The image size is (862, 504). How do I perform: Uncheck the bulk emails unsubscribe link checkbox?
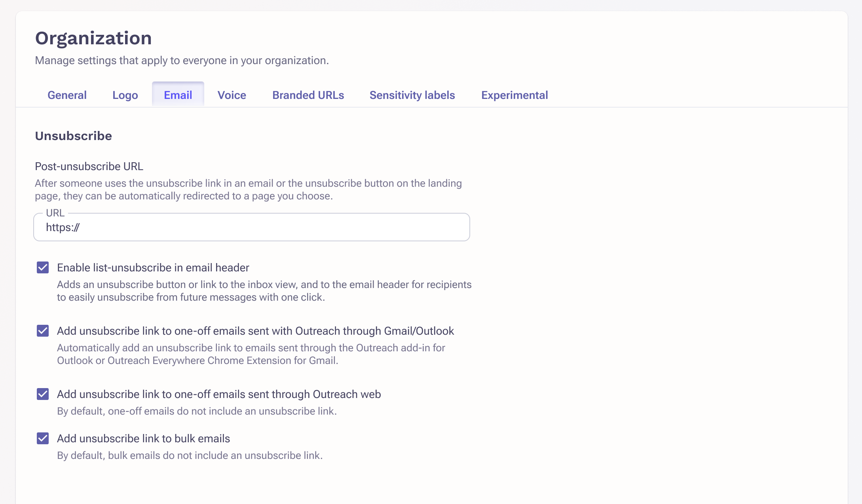point(43,438)
